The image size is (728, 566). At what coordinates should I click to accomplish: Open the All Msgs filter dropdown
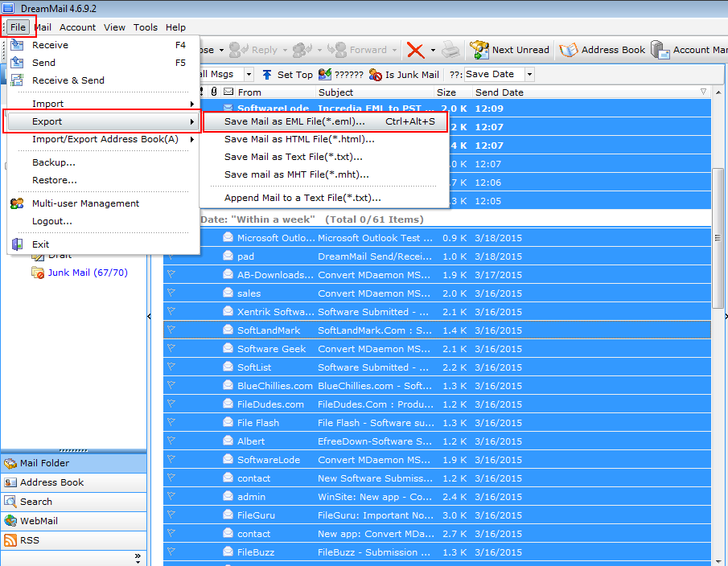point(249,74)
